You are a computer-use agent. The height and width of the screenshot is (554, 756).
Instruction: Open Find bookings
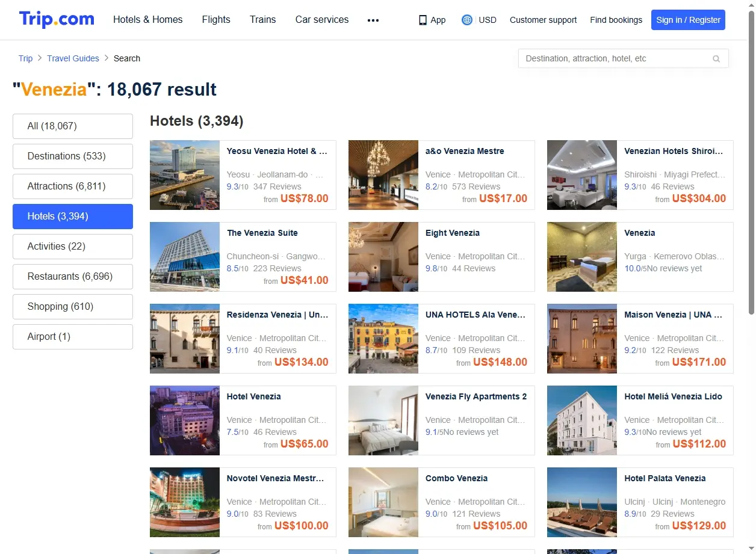click(616, 20)
